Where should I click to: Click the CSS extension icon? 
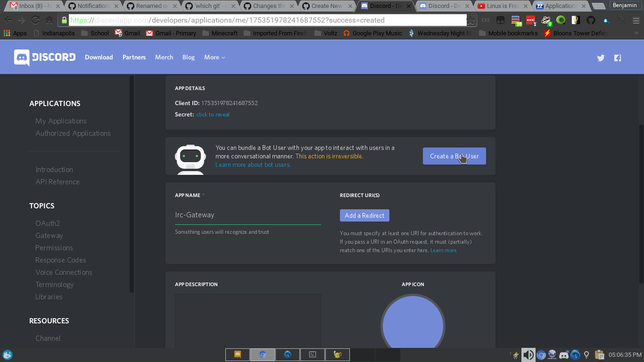coord(486,20)
